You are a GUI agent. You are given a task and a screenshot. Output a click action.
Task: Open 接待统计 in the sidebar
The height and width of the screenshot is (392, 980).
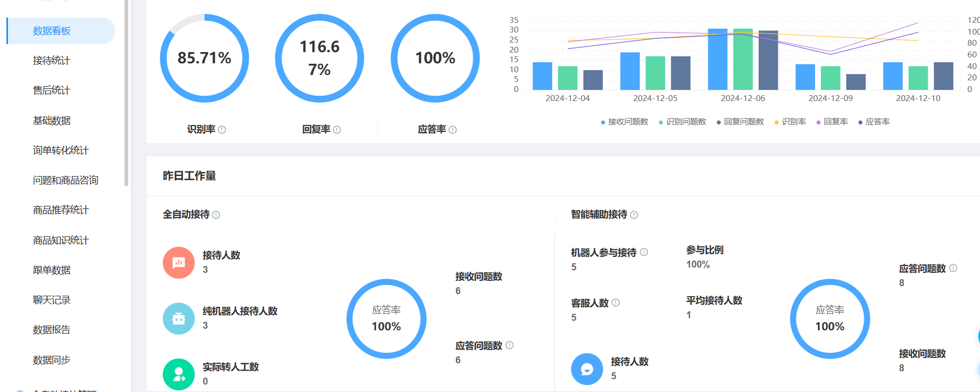coord(52,61)
